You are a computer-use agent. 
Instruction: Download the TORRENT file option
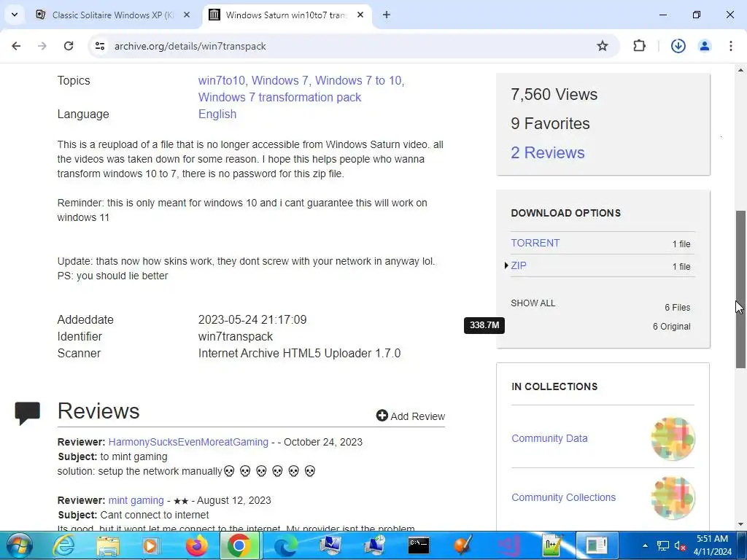point(535,243)
